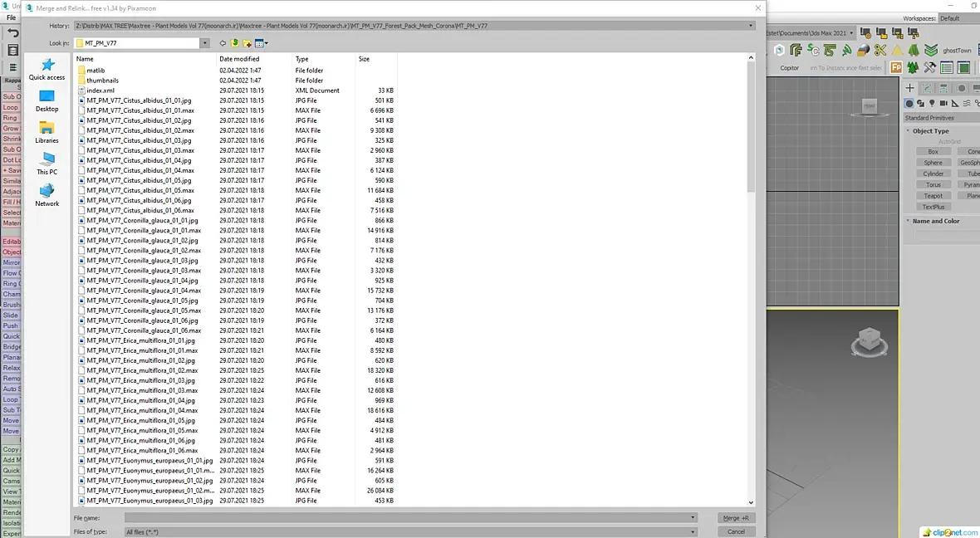Go up one folder level
980x538 pixels.
click(234, 43)
